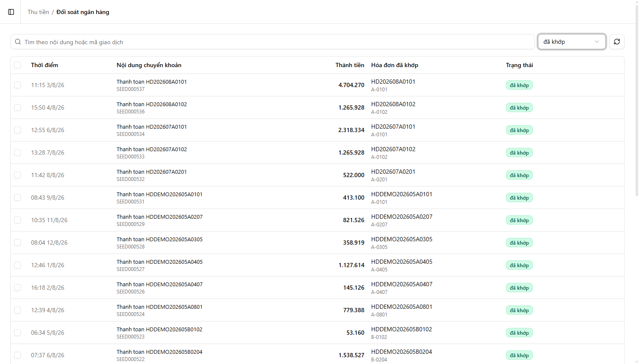Click 'Thanh toan HDDEMO202605A0405' transfer content
The image size is (639, 364).
point(160,262)
